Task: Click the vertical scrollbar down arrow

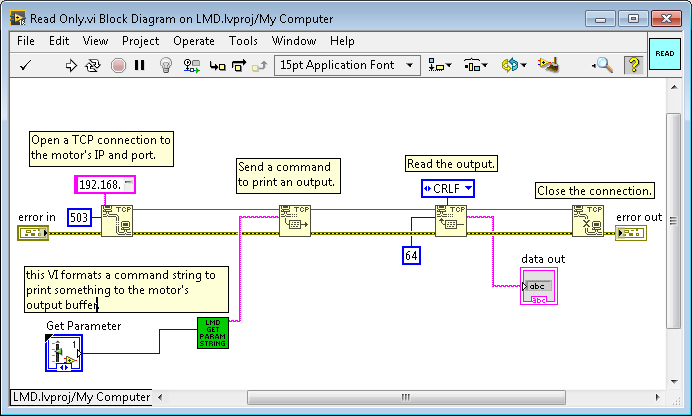Action: [674, 382]
